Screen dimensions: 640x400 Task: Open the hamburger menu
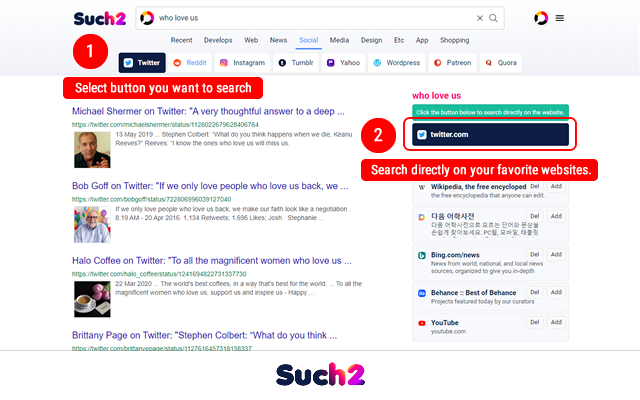[560, 18]
